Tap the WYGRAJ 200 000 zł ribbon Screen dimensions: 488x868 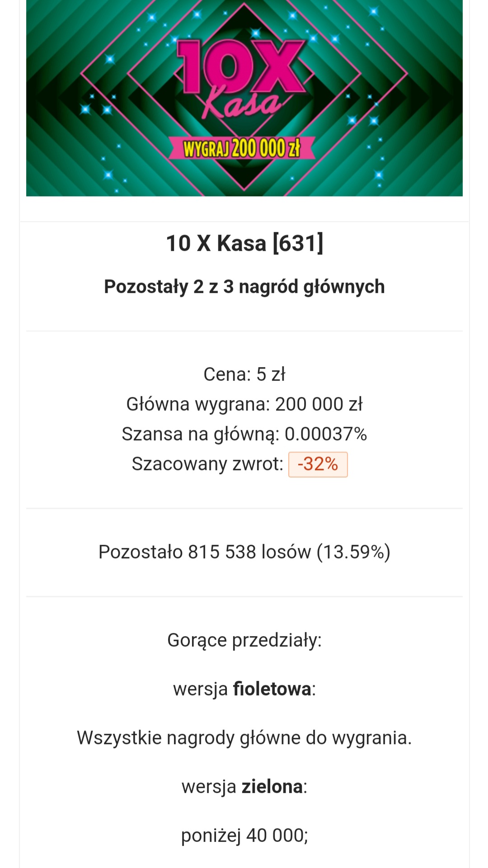[x=242, y=148]
